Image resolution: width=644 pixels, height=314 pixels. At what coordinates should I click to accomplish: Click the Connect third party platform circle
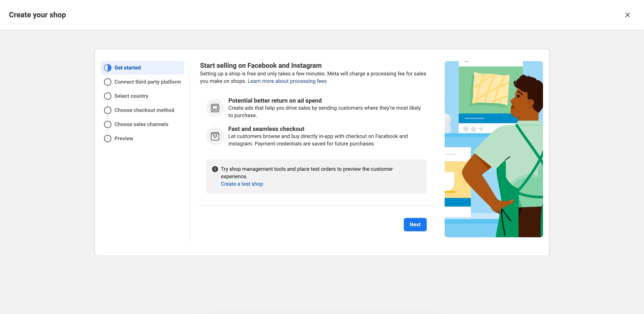(x=108, y=82)
